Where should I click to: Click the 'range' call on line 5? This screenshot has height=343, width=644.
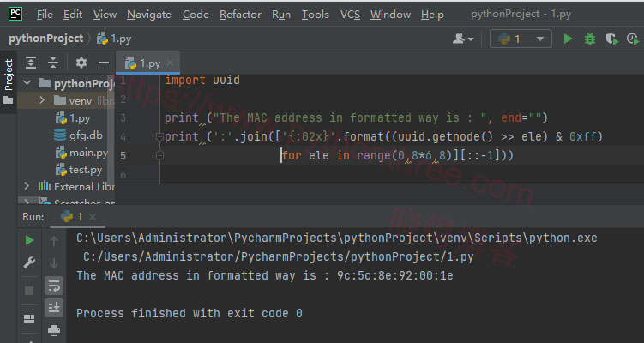[373, 155]
